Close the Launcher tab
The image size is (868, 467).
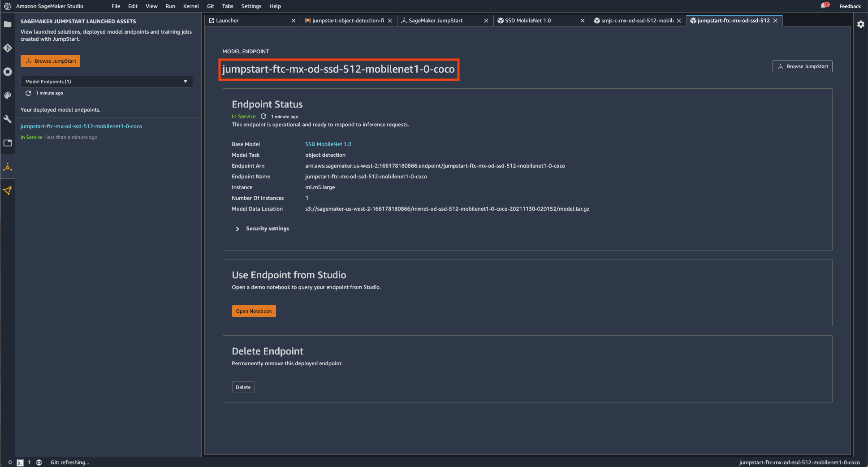[294, 21]
